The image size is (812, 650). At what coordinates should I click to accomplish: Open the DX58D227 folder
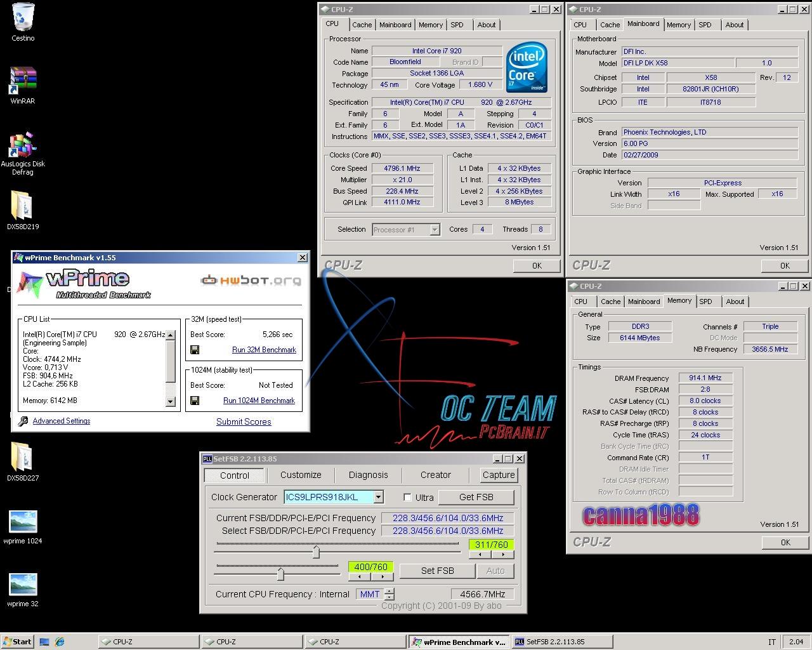(23, 457)
